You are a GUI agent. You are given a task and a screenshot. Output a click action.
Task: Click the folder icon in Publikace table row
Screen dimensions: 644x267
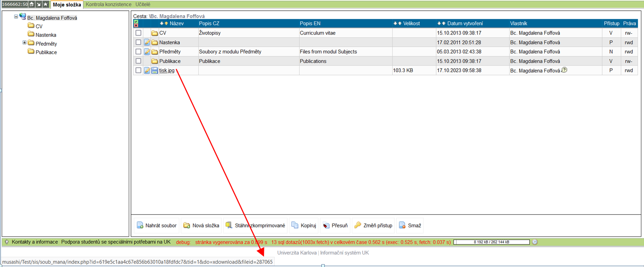click(155, 61)
